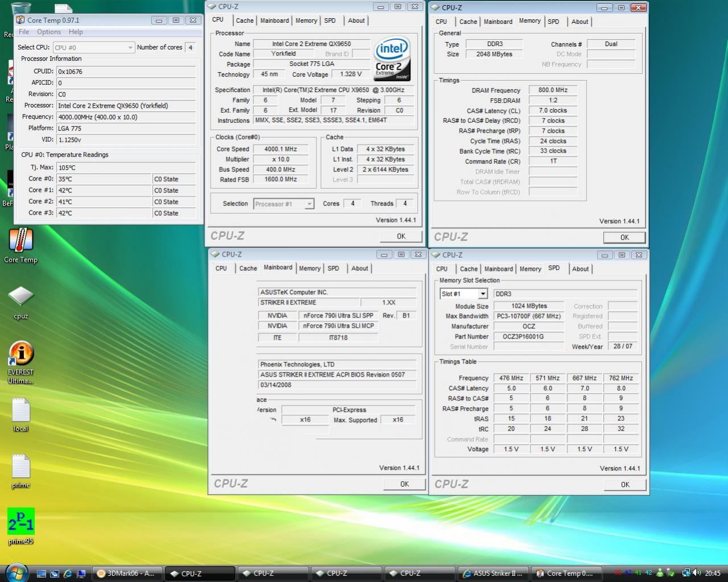Open the Slot #1 memory slot dropdown
The image size is (728, 582).
(x=463, y=294)
